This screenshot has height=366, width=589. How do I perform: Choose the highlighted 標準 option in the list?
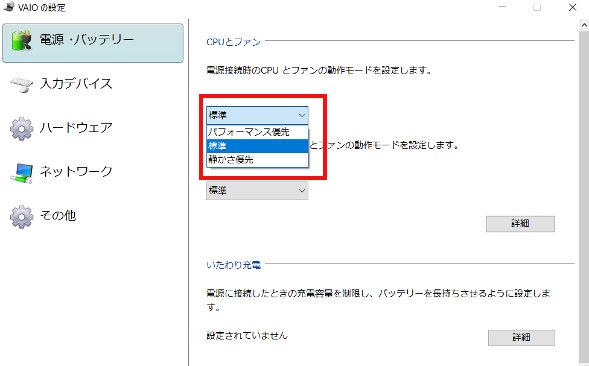[257, 146]
